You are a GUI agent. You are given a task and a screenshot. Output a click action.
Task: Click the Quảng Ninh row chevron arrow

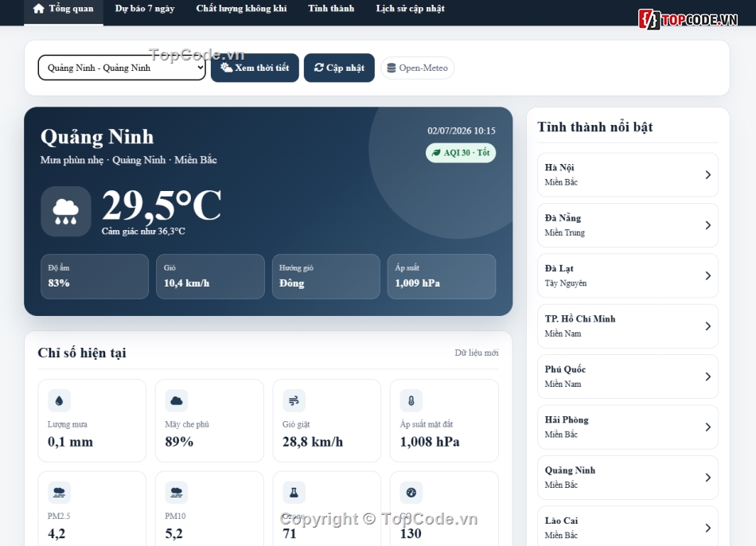point(707,477)
